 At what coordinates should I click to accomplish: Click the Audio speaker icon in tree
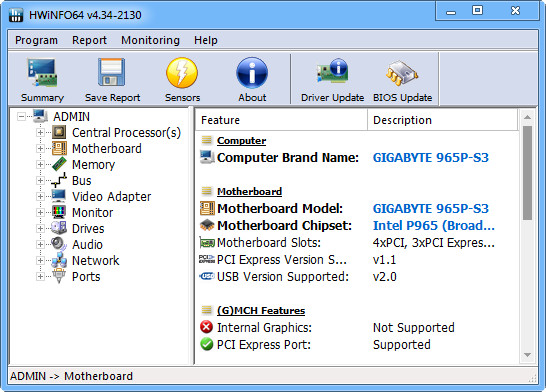click(x=59, y=244)
